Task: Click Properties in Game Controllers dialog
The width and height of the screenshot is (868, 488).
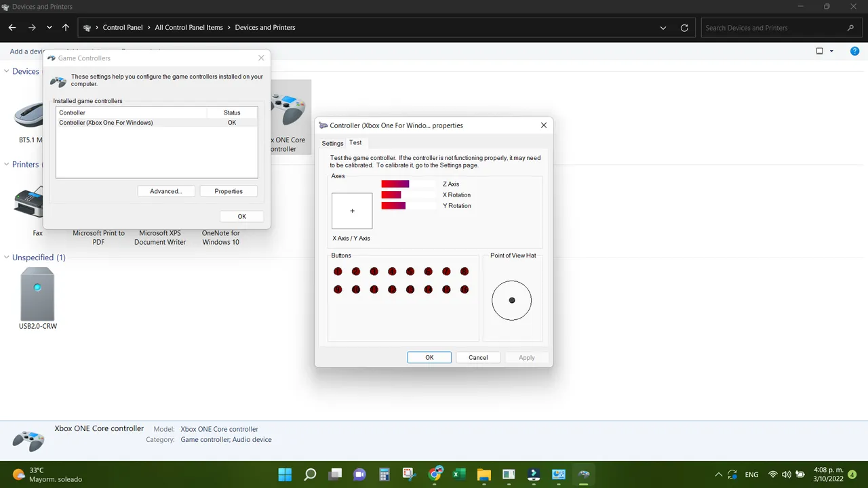Action: 229,191
